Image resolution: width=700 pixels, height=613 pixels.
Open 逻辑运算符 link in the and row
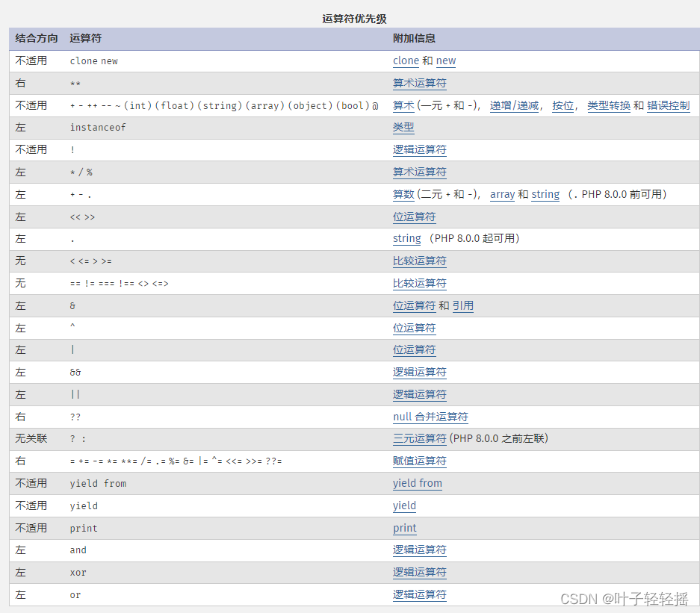click(x=420, y=550)
